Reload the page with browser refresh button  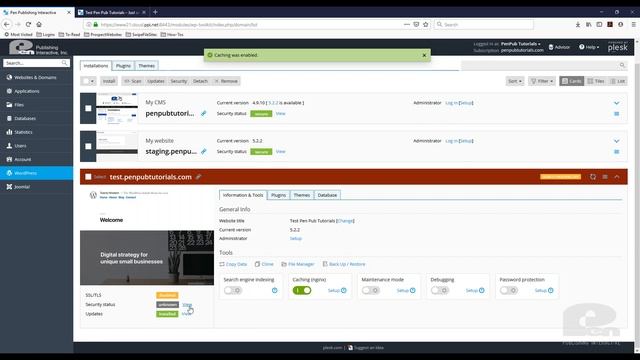click(28, 24)
